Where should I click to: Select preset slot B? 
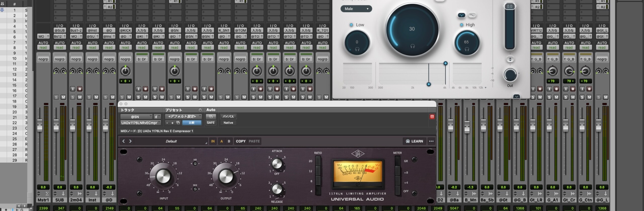point(229,141)
